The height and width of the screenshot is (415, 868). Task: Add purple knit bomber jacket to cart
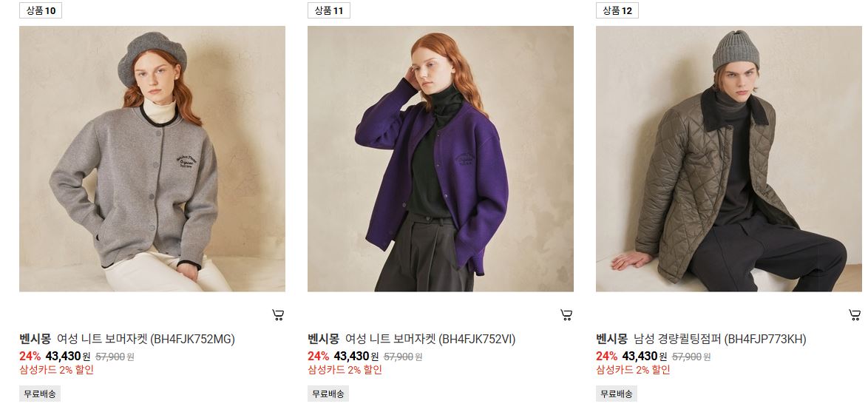(566, 315)
